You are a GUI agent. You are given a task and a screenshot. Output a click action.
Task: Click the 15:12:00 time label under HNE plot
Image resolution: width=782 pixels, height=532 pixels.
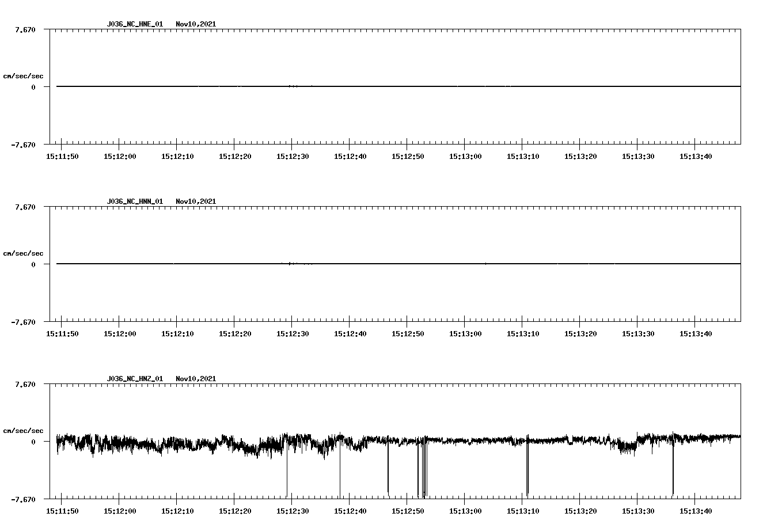pos(120,157)
